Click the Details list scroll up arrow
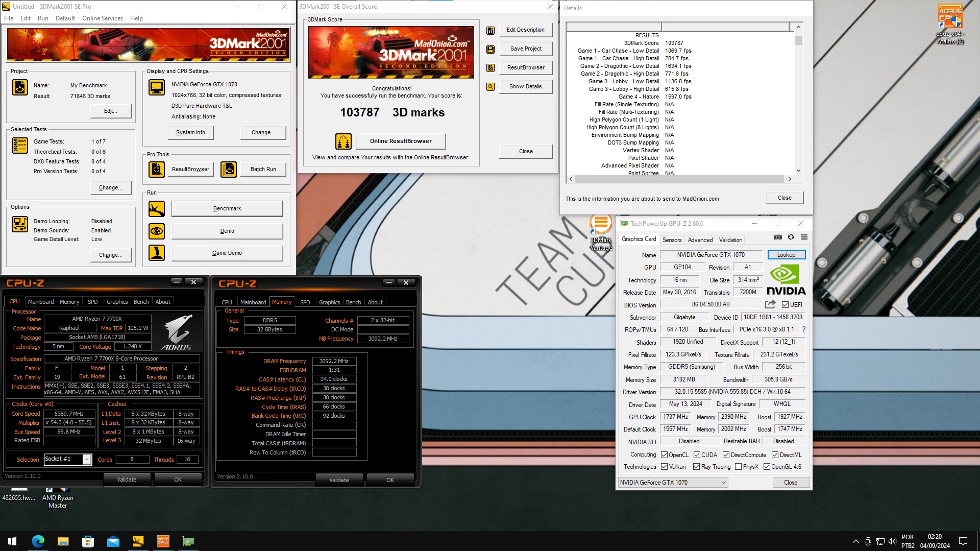The height and width of the screenshot is (551, 980). pyautogui.click(x=798, y=27)
